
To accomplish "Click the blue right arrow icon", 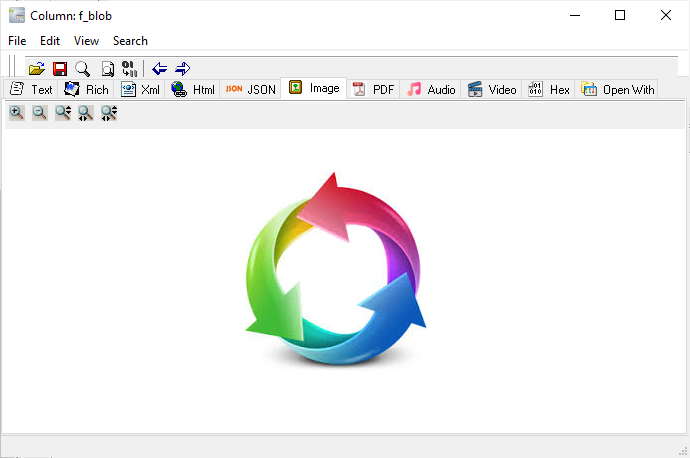I will click(x=182, y=68).
